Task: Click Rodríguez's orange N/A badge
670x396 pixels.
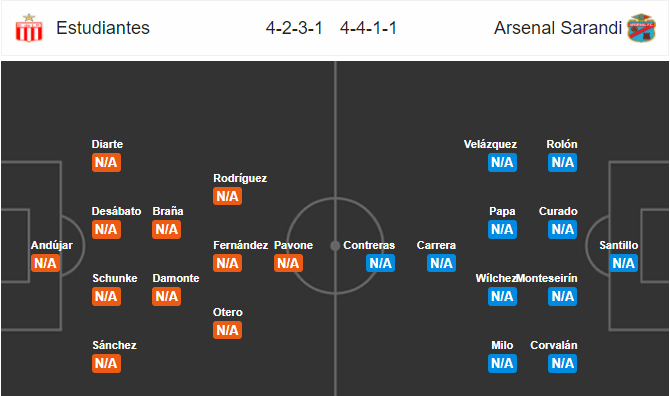Action: (x=227, y=196)
